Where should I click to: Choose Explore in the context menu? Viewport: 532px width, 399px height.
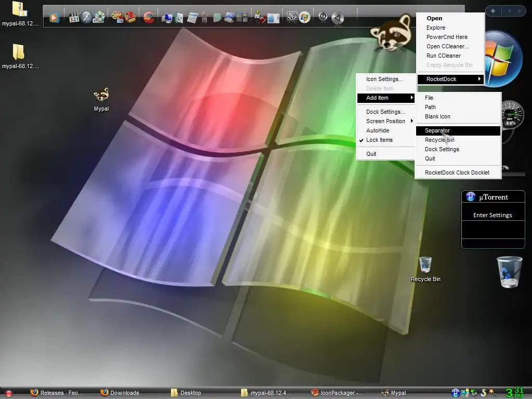tap(450, 28)
